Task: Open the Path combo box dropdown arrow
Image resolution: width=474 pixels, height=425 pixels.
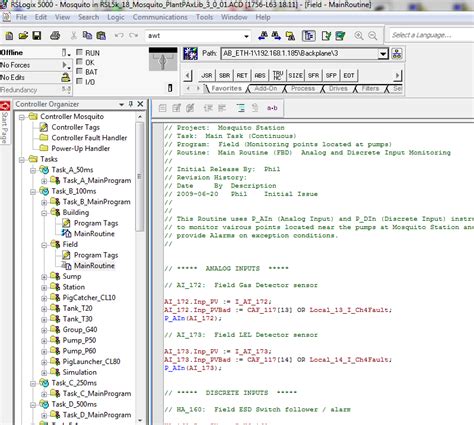Action: [x=383, y=54]
